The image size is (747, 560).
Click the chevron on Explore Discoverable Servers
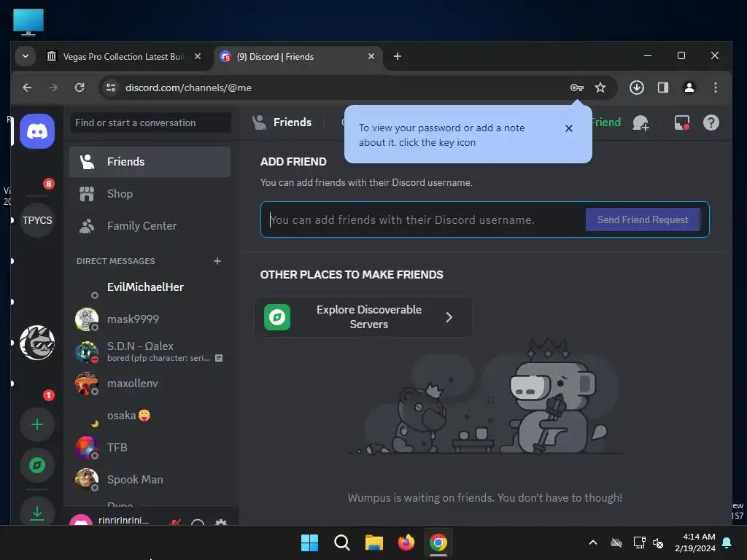click(x=449, y=317)
